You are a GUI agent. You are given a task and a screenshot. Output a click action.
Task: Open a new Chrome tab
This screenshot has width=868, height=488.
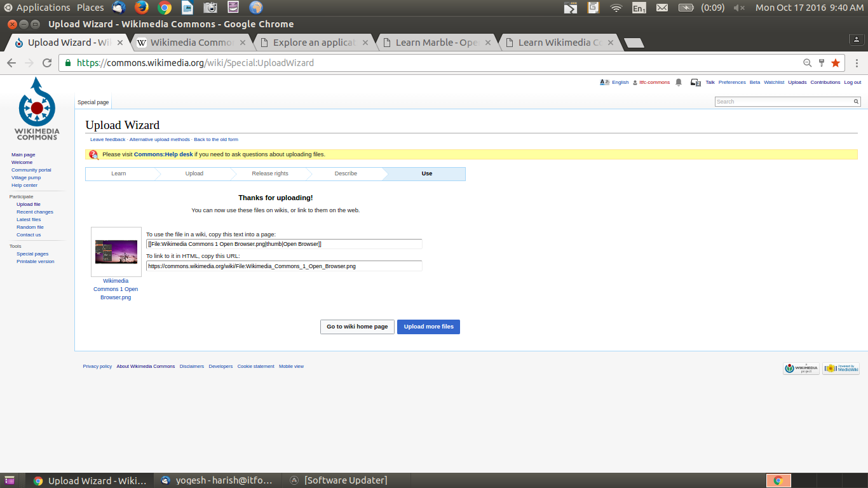pos(634,43)
